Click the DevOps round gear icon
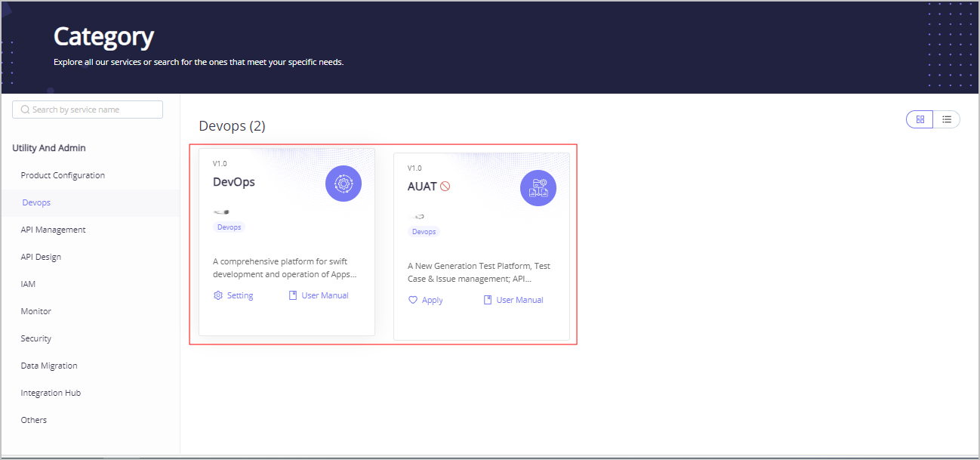This screenshot has height=460, width=980. coord(344,184)
